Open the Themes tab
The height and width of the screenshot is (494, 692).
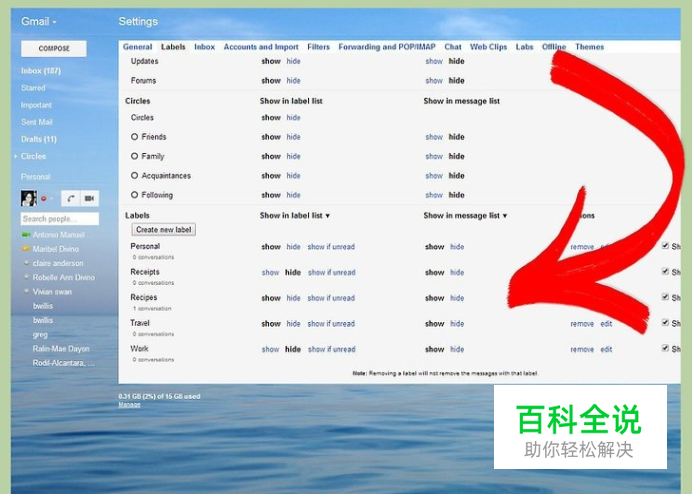click(x=589, y=47)
